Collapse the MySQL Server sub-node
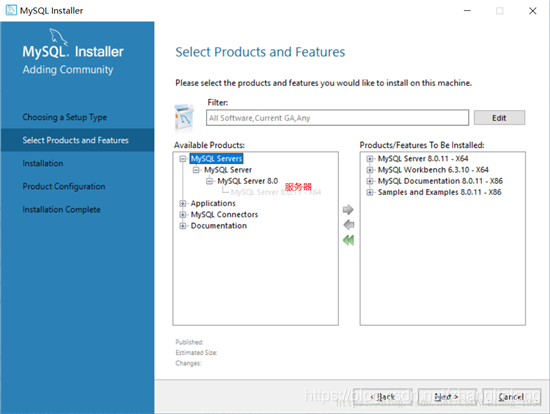 (196, 170)
